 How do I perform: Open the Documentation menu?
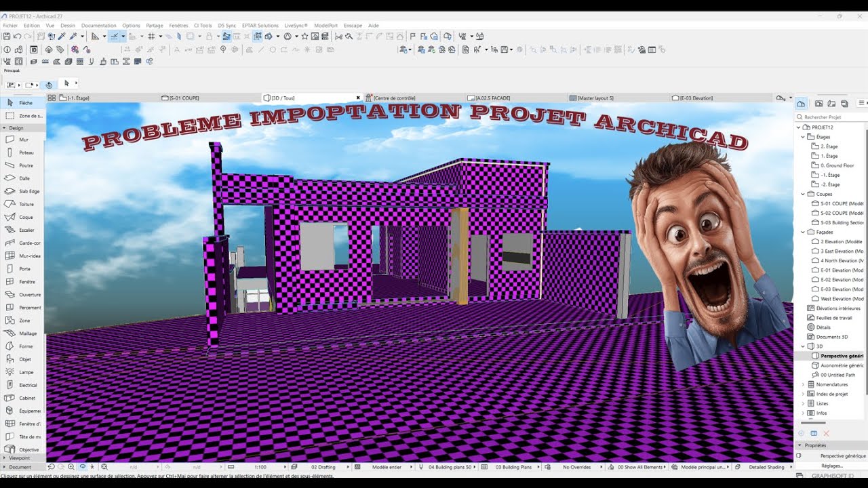click(x=99, y=26)
